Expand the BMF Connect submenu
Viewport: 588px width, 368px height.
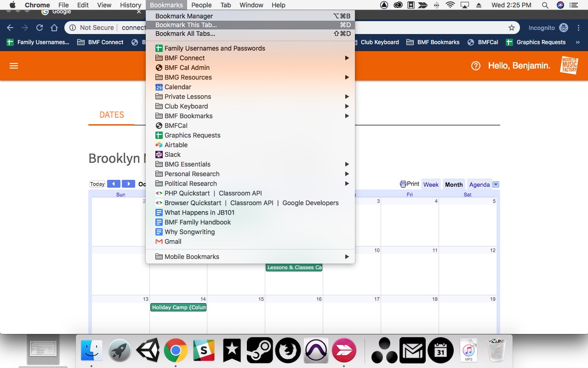250,58
